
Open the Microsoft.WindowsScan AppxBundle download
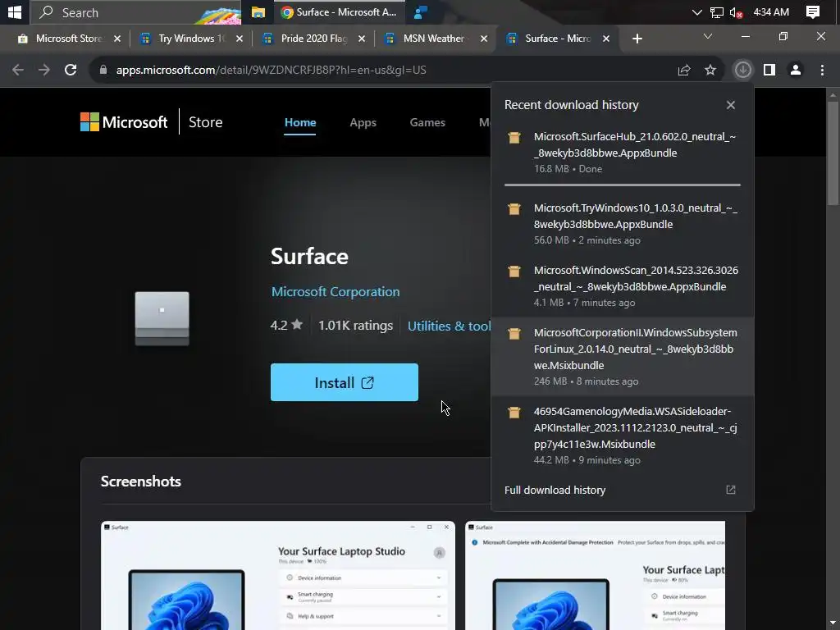(623, 285)
